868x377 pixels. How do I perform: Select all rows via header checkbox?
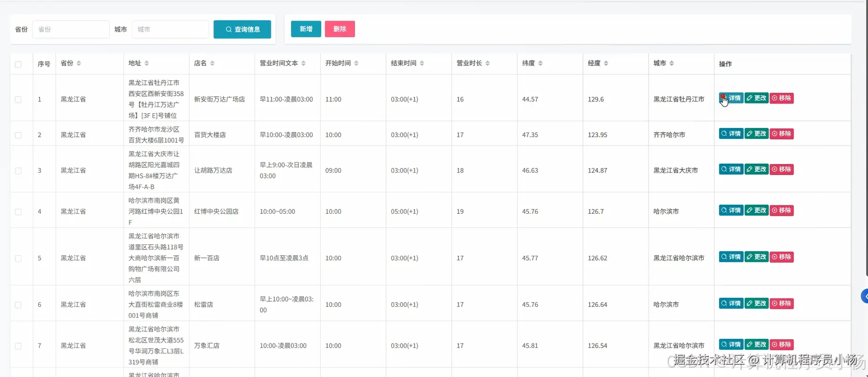click(18, 64)
